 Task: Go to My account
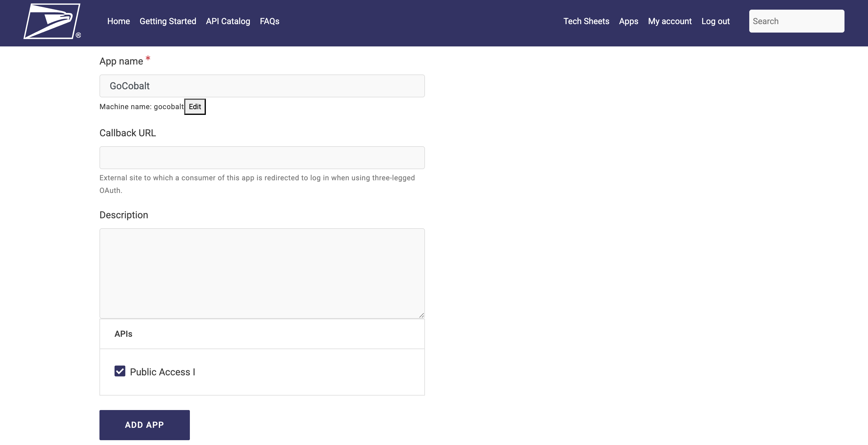click(670, 21)
